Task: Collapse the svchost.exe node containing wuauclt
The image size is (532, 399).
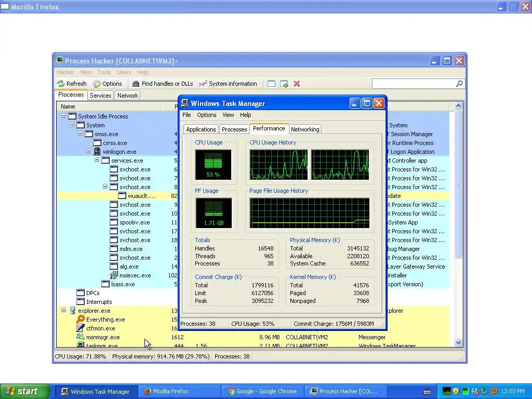Action: pyautogui.click(x=105, y=187)
